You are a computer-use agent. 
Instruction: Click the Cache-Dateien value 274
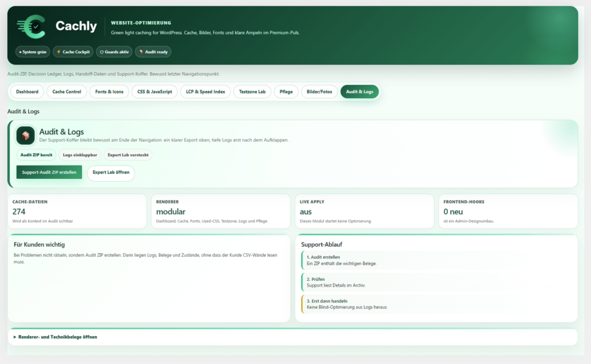coord(19,212)
